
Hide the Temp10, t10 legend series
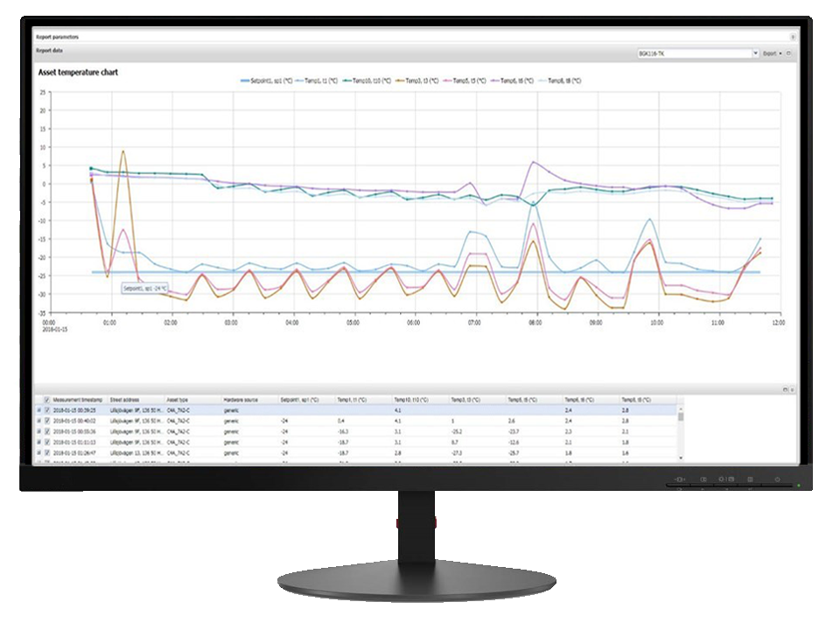click(367, 80)
